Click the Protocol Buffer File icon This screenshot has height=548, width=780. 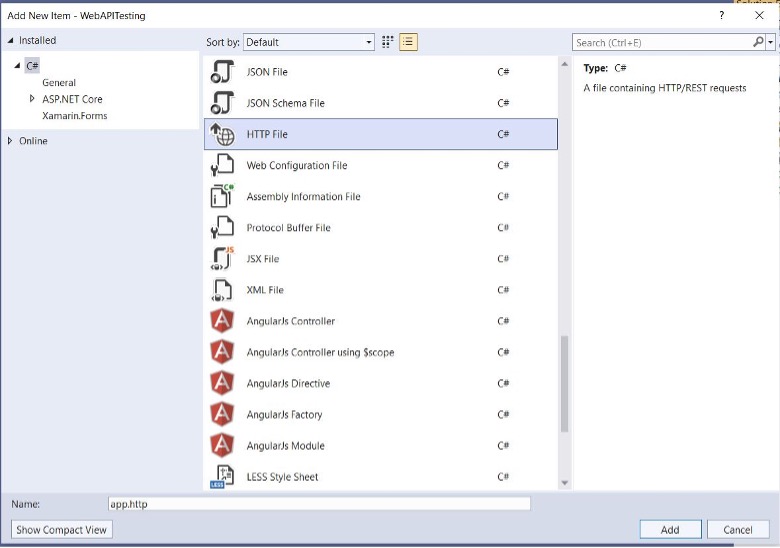click(222, 227)
